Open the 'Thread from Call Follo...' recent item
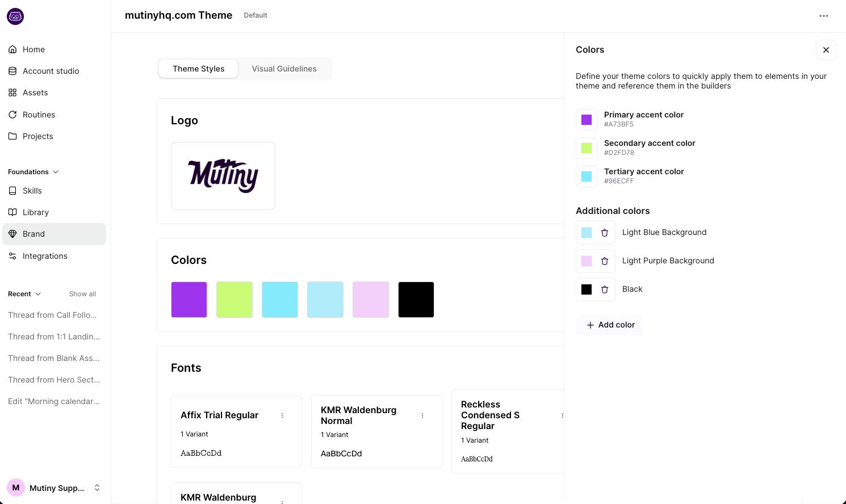The height and width of the screenshot is (504, 846). [x=52, y=315]
